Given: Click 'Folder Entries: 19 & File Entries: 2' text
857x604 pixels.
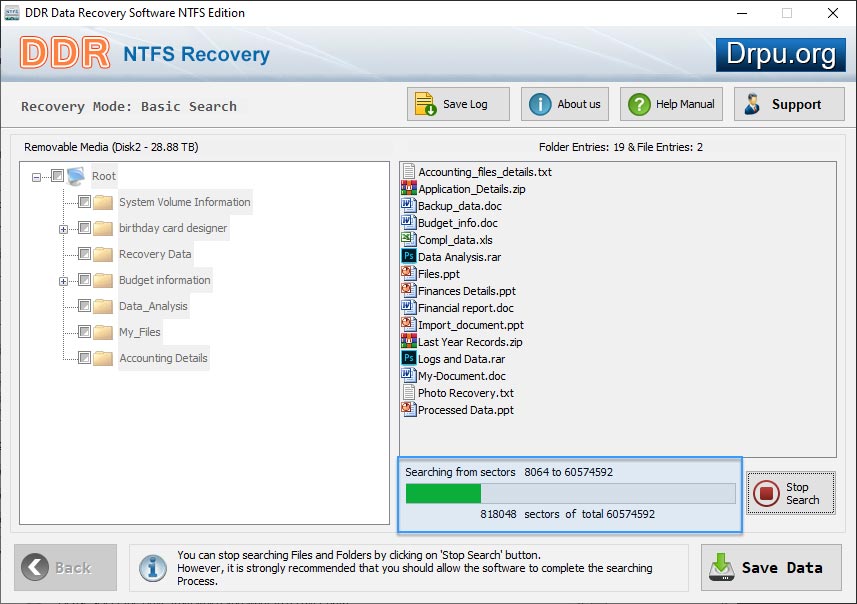Looking at the screenshot, I should pyautogui.click(x=621, y=147).
